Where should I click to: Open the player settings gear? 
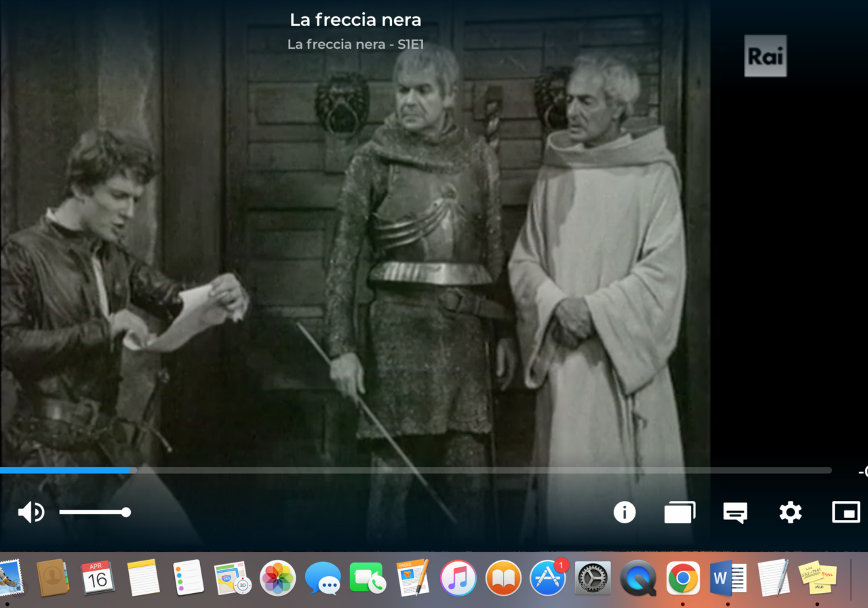pyautogui.click(x=791, y=512)
